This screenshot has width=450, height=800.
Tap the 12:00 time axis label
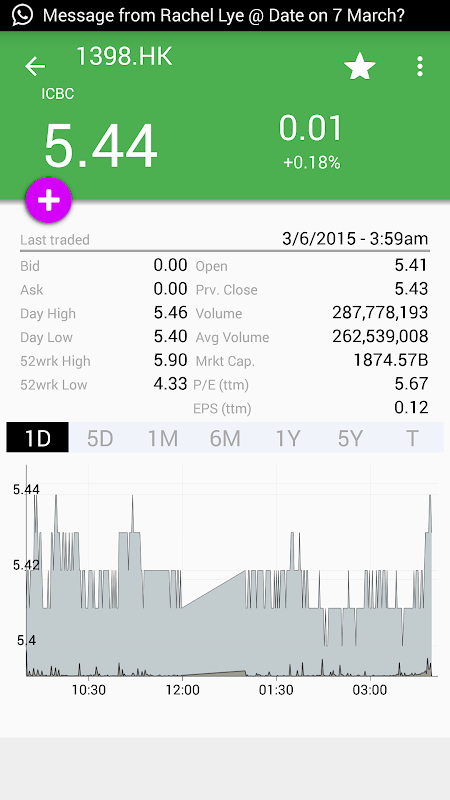[183, 690]
